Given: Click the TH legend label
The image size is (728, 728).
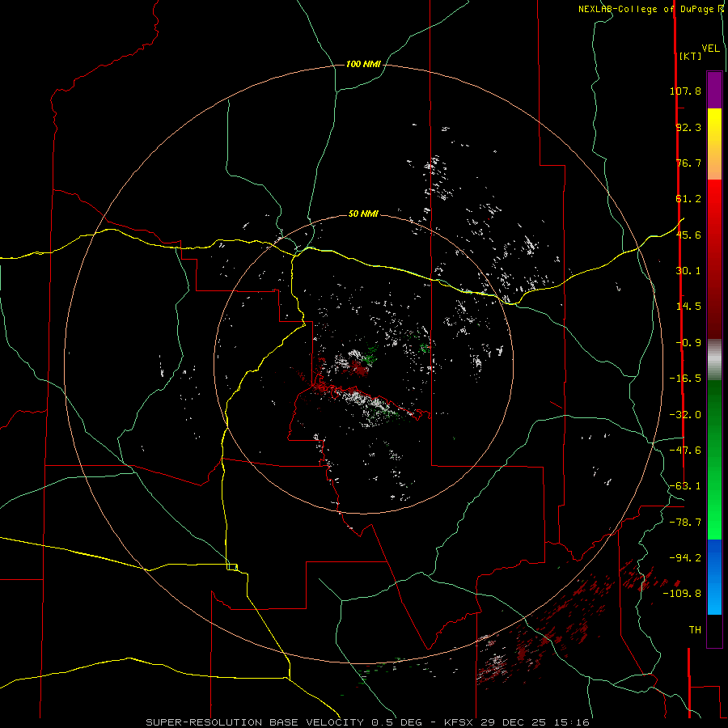Looking at the screenshot, I should [x=695, y=630].
